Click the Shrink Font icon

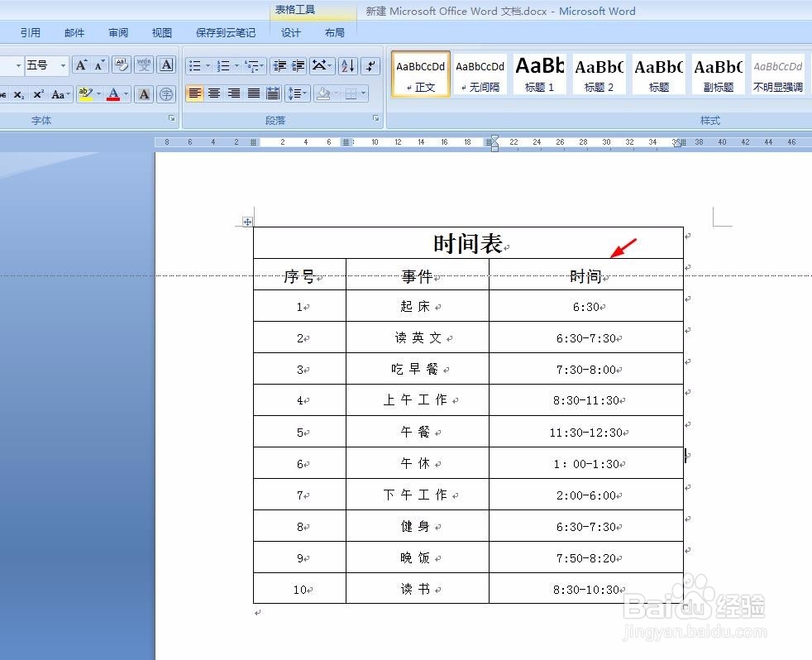[x=98, y=65]
